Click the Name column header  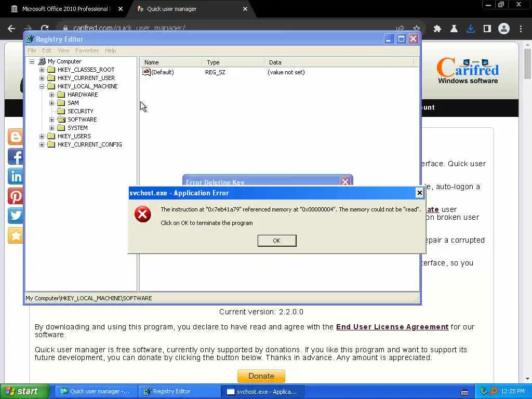(171, 62)
